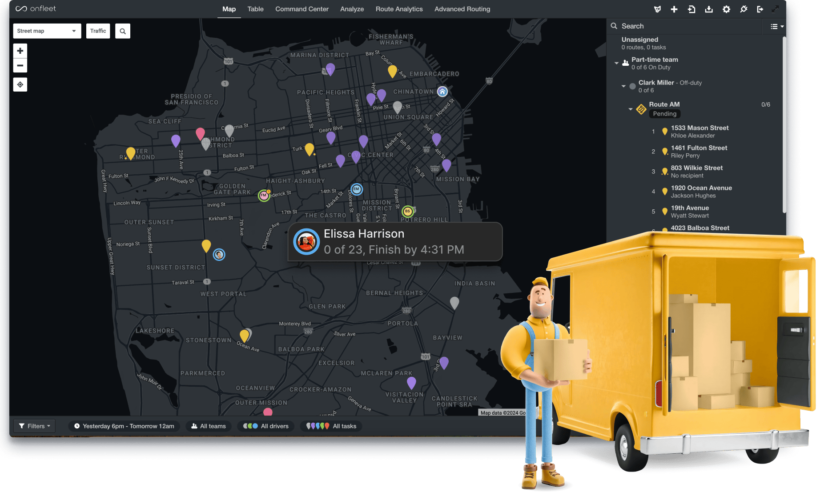This screenshot has width=820, height=504.
Task: Toggle the All tasks filter
Action: click(x=331, y=426)
